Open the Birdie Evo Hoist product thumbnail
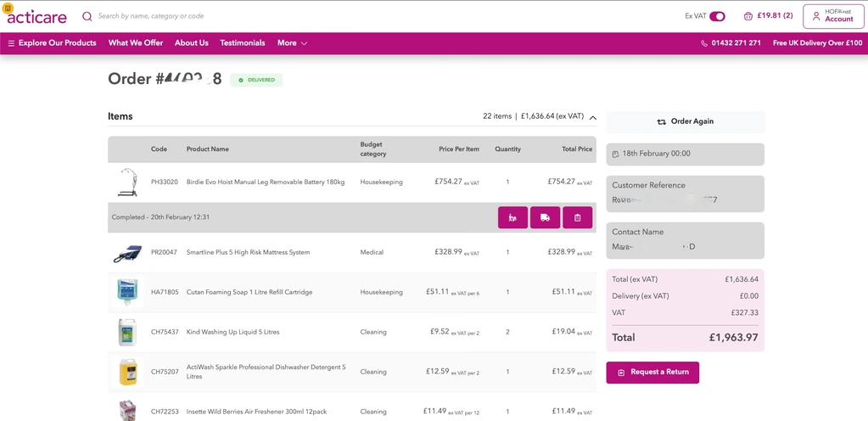This screenshot has width=868, height=421. [128, 182]
